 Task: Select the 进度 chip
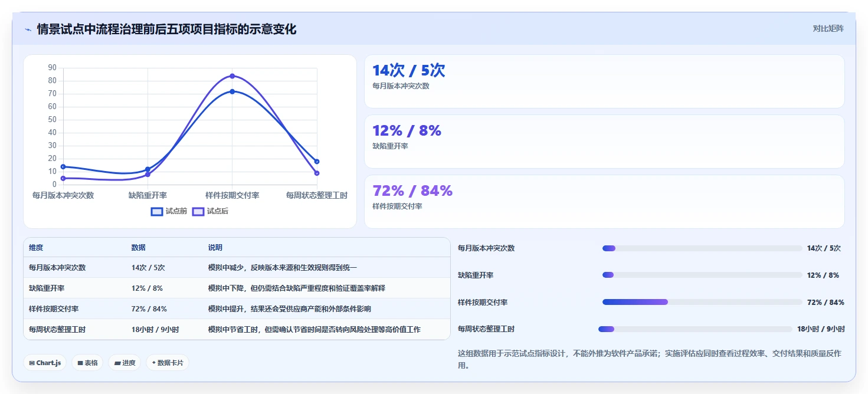click(125, 363)
